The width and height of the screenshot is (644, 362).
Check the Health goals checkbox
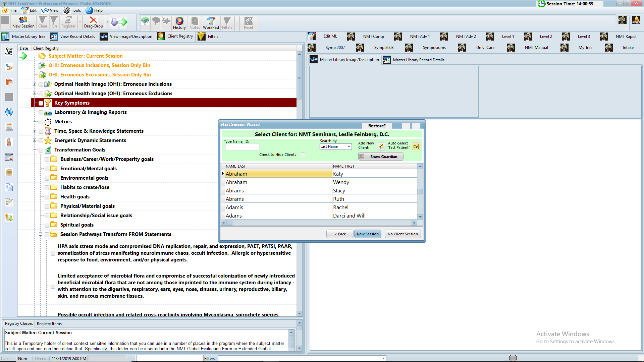point(47,197)
